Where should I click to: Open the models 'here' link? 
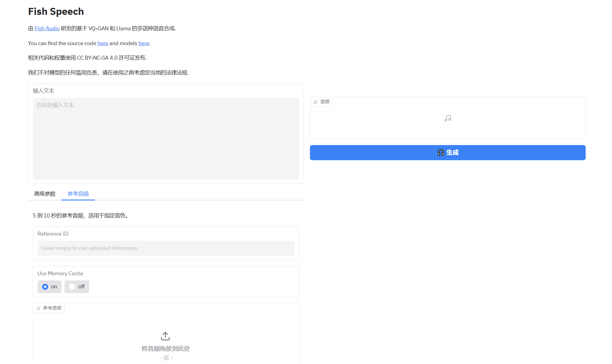144,43
